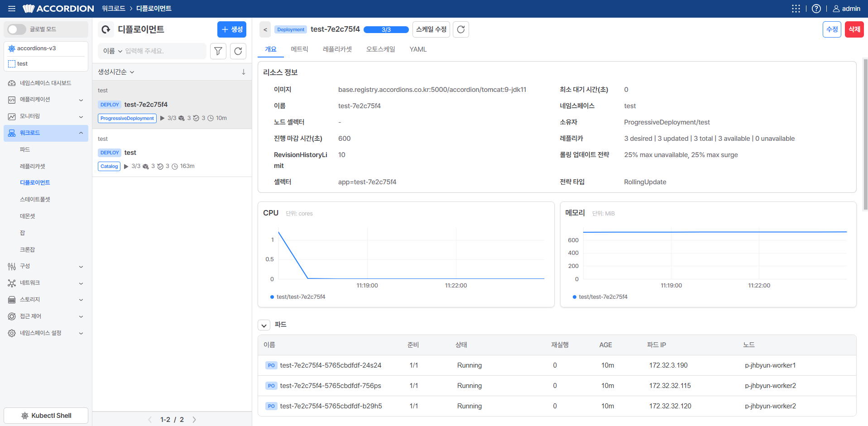868x426 pixels.
Task: Collapse the Pods section chevron
Action: coord(264,325)
